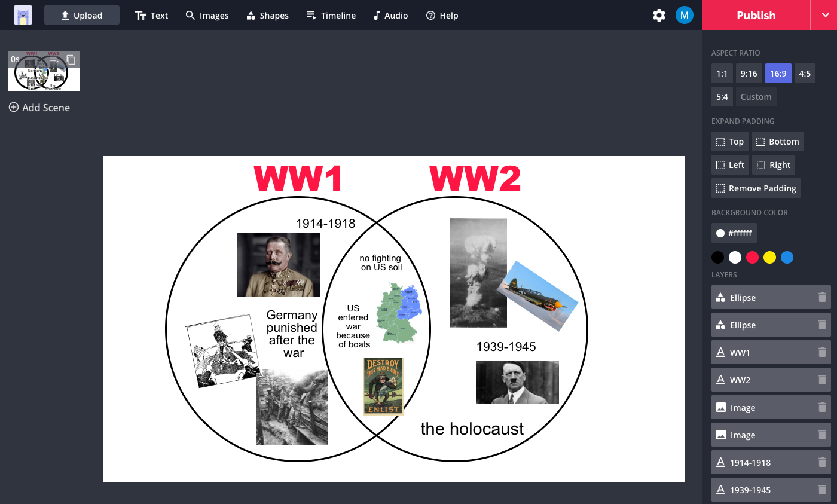Duplicate the scene using the copy icon
This screenshot has width=837, height=504.
(x=71, y=60)
